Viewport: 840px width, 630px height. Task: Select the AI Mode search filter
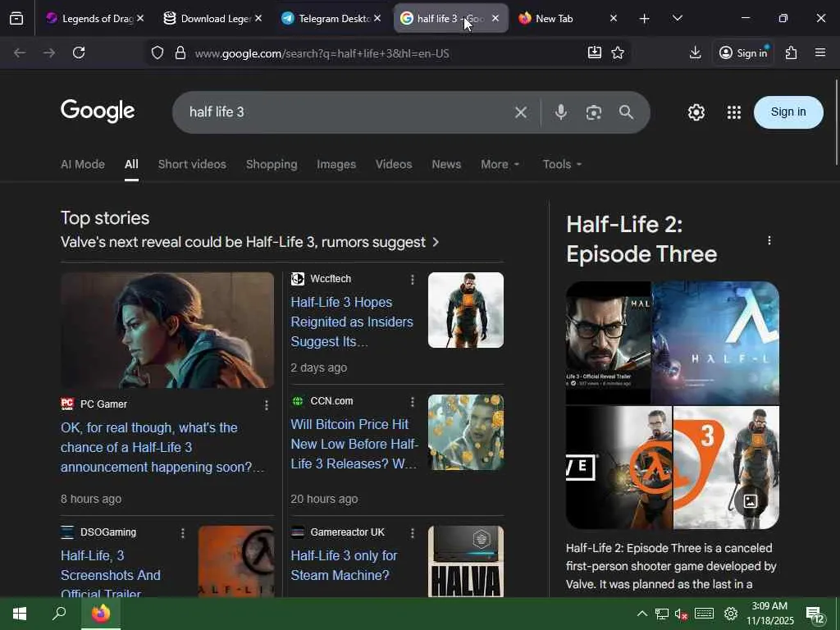click(x=83, y=164)
